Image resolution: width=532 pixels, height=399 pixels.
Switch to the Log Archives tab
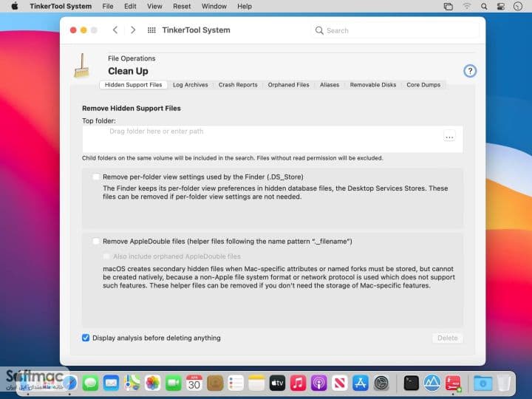point(191,85)
